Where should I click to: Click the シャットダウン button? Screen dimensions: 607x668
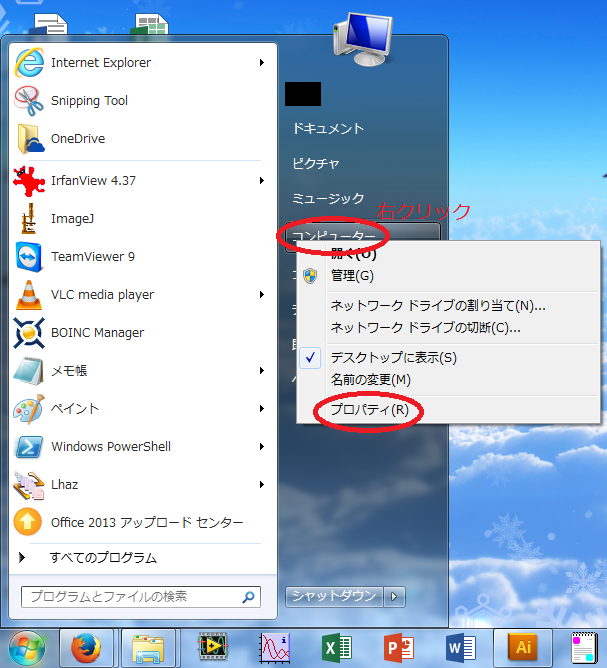click(334, 596)
